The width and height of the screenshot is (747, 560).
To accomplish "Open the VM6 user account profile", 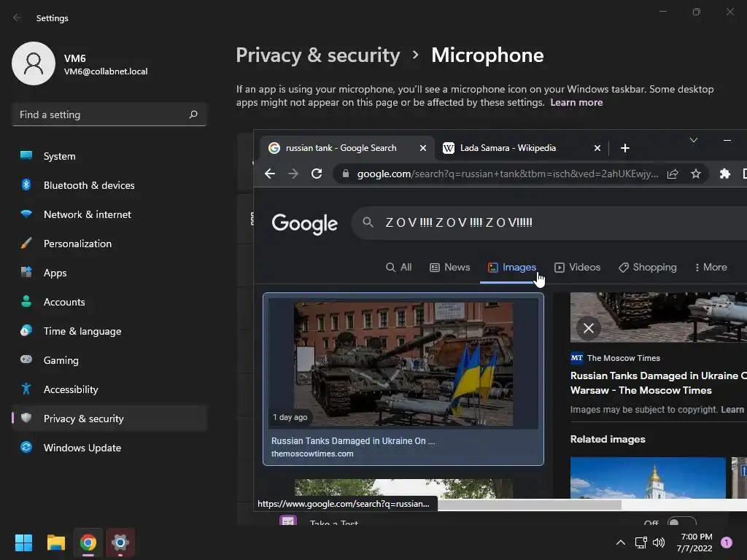I will click(80, 64).
